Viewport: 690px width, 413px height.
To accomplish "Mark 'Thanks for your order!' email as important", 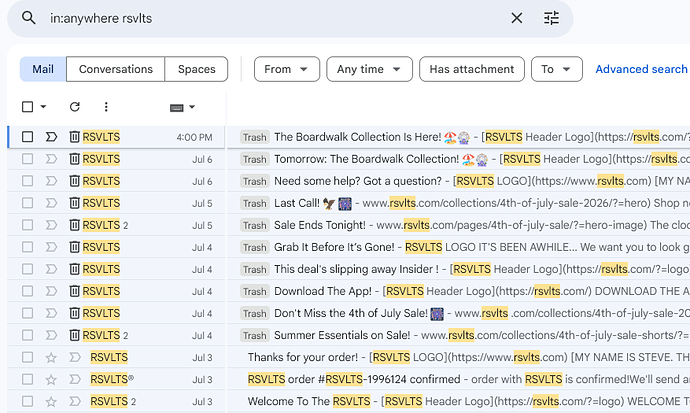I will [75, 357].
